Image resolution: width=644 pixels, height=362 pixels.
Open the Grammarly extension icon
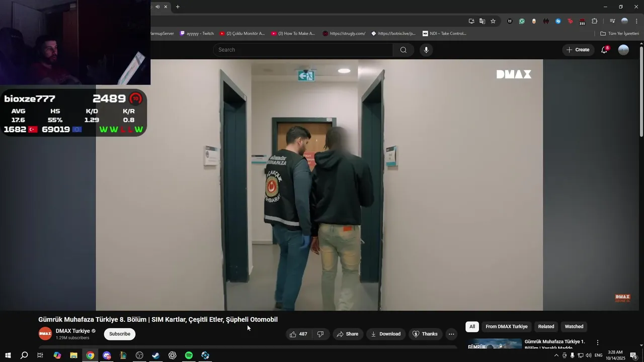[x=522, y=21]
